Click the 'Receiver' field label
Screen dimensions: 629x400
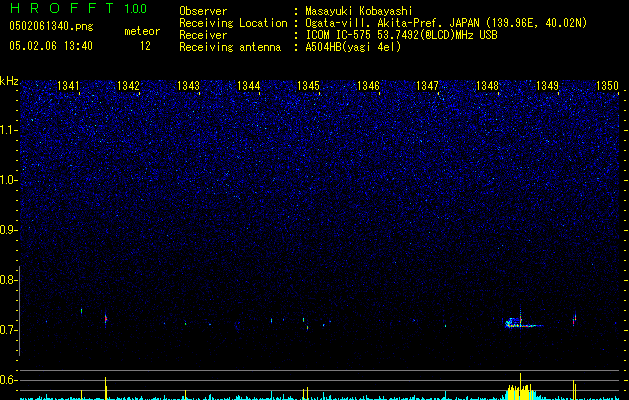point(203,35)
